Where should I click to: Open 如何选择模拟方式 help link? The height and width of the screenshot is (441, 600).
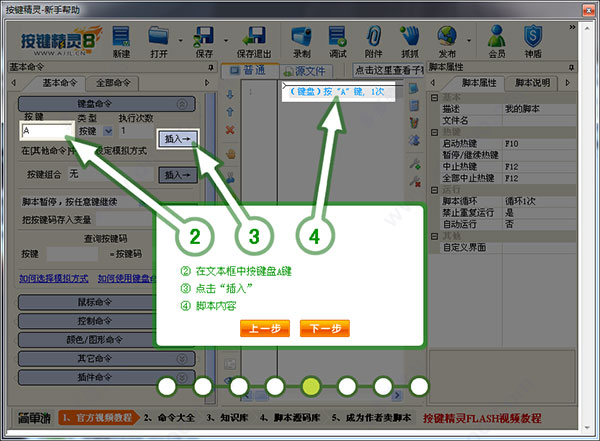coord(54,278)
